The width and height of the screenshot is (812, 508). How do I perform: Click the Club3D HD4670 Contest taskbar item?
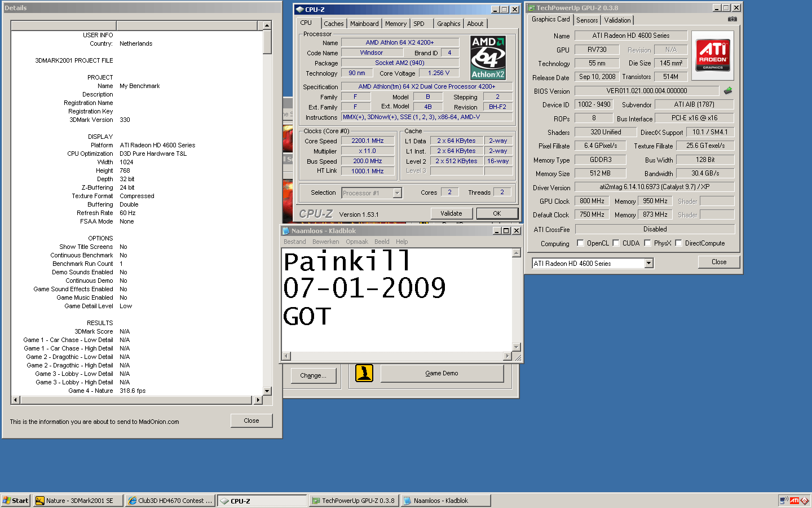(170, 501)
